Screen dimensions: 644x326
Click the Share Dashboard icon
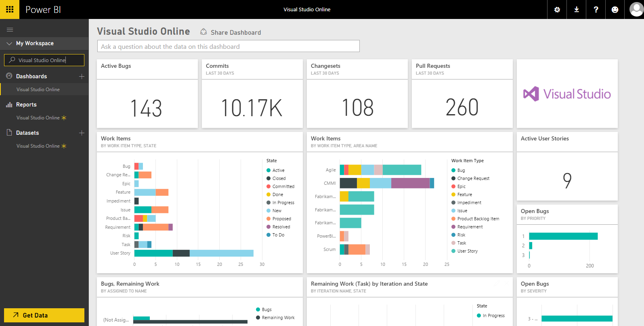click(x=203, y=31)
